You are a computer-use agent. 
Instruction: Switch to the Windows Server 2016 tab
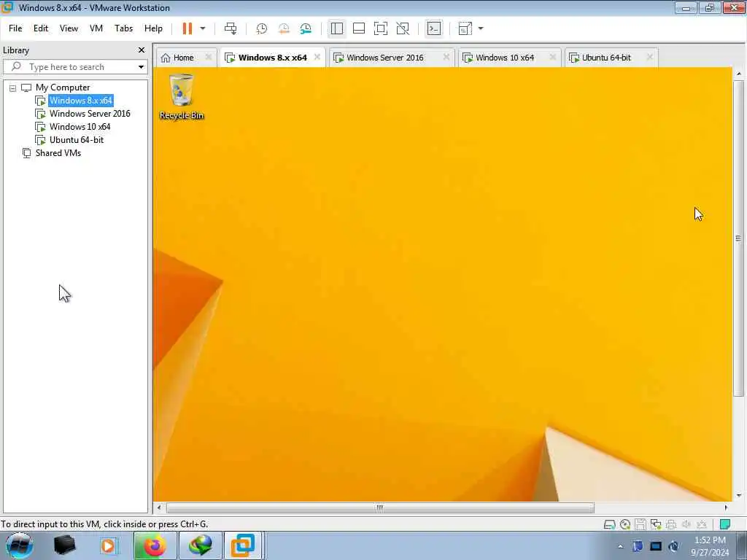click(385, 58)
